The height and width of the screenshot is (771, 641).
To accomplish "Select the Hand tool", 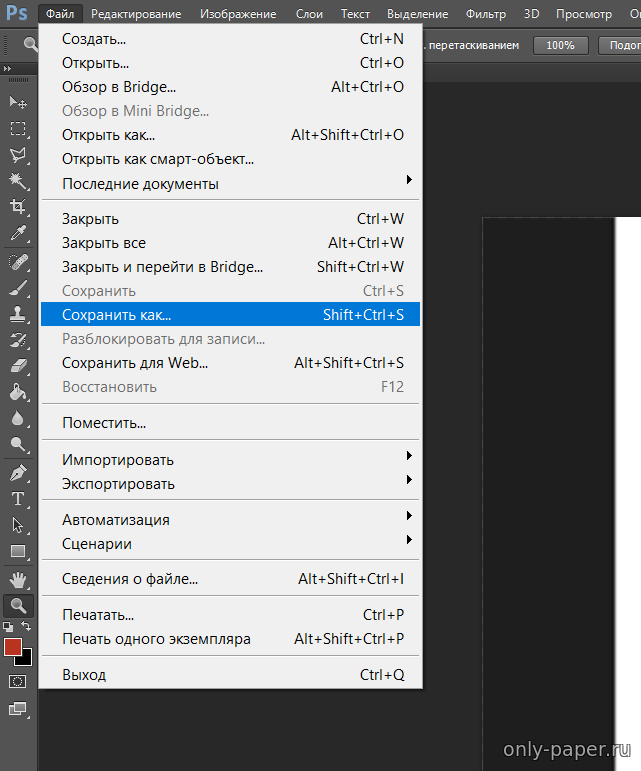I will click(x=18, y=579).
